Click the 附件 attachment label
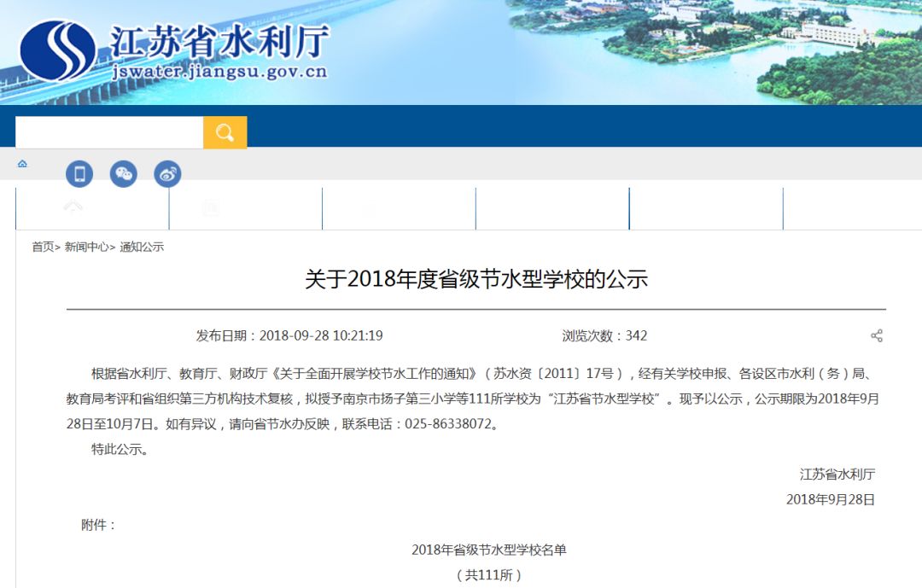The image size is (922, 588). click(x=94, y=524)
